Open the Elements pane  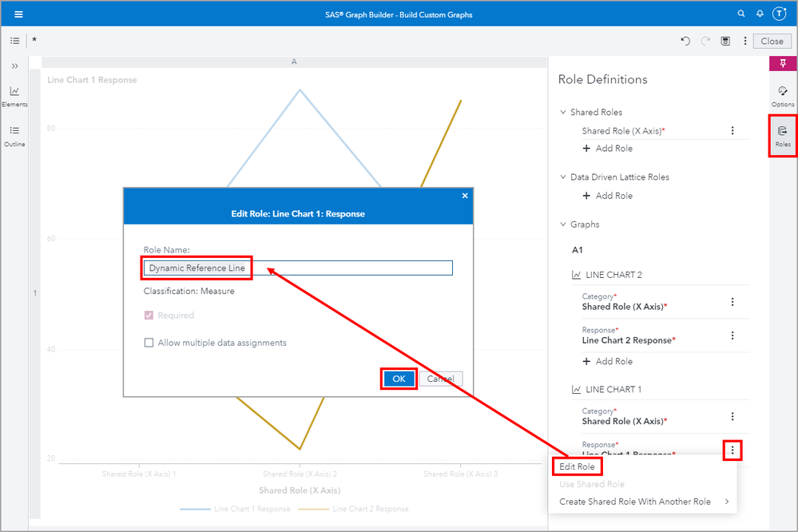tap(14, 96)
